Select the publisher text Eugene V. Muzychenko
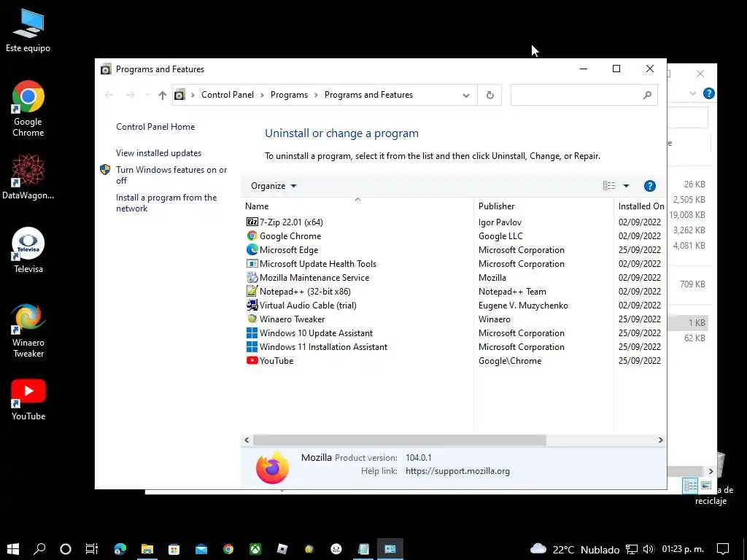Image resolution: width=747 pixels, height=560 pixels. point(523,306)
